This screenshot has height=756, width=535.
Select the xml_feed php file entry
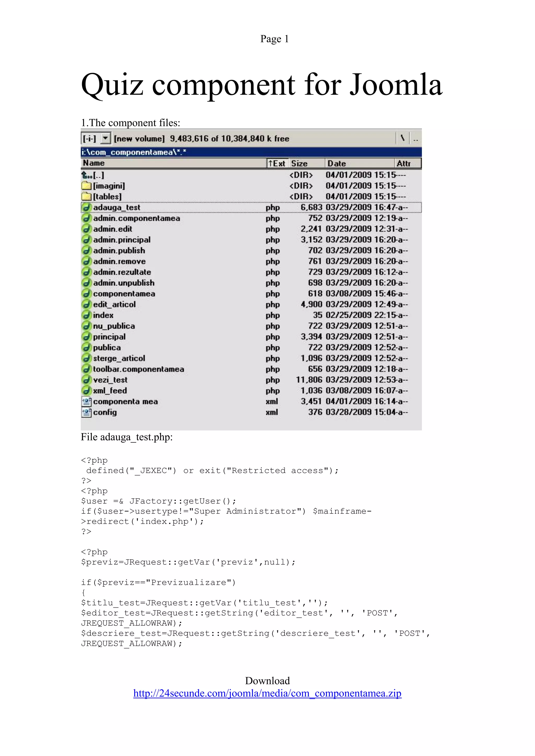[110, 391]
